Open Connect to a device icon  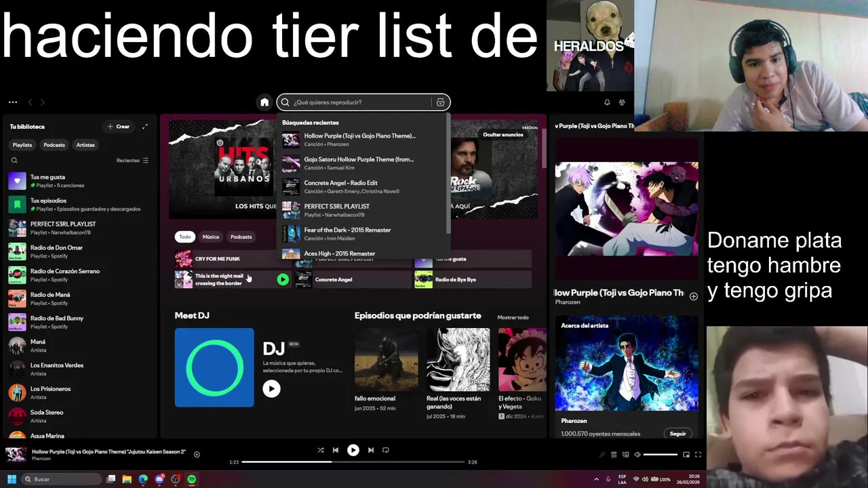(625, 455)
